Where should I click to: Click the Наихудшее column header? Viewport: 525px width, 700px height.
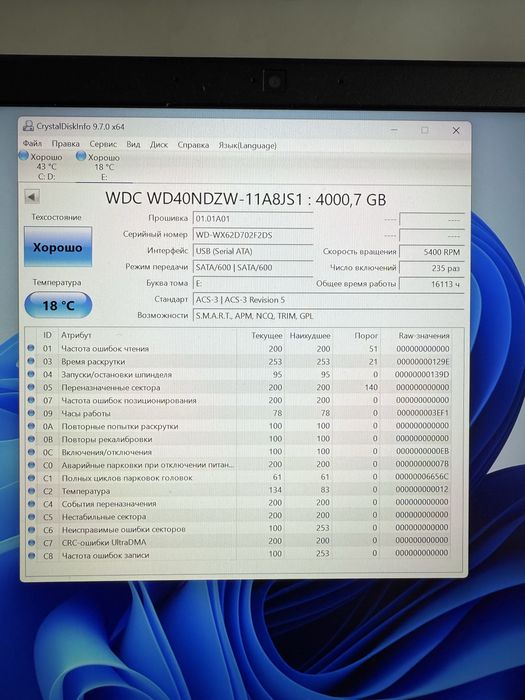tap(310, 335)
